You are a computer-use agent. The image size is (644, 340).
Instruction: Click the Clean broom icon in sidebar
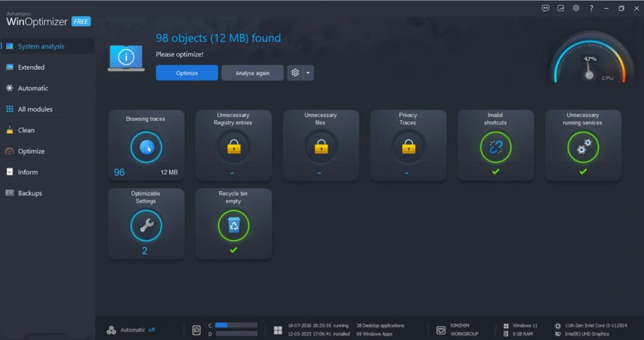[x=9, y=130]
